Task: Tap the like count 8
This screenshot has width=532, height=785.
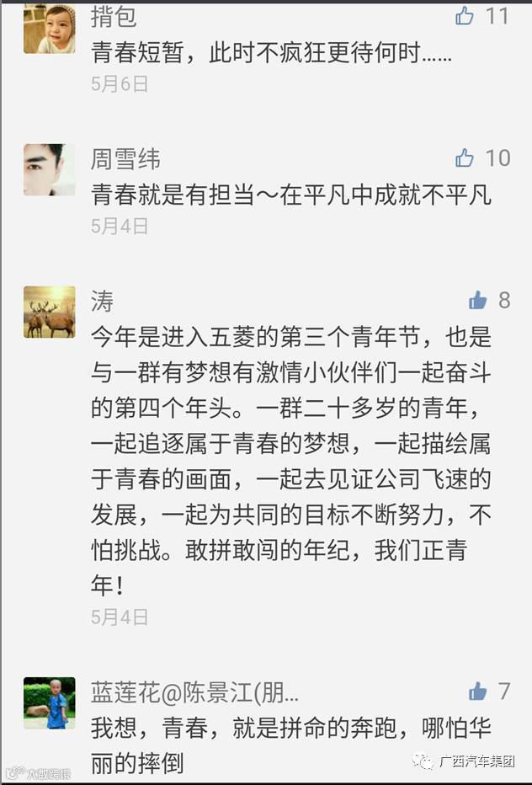Action: pos(504,301)
